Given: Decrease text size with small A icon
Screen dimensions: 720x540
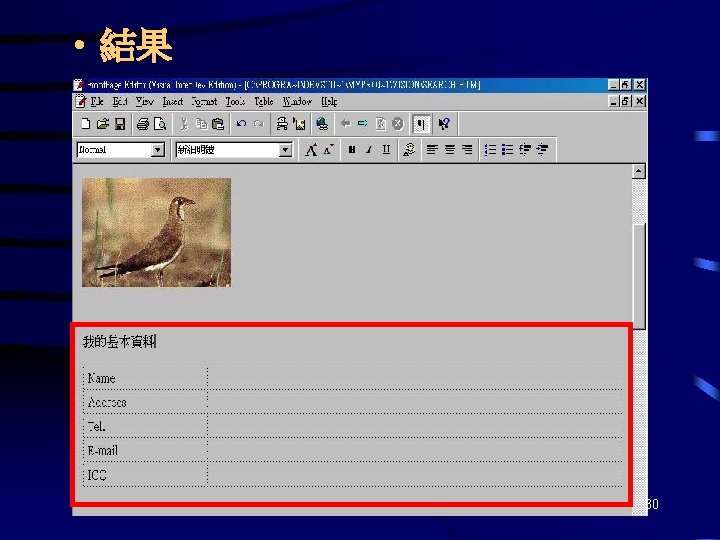Looking at the screenshot, I should (328, 150).
